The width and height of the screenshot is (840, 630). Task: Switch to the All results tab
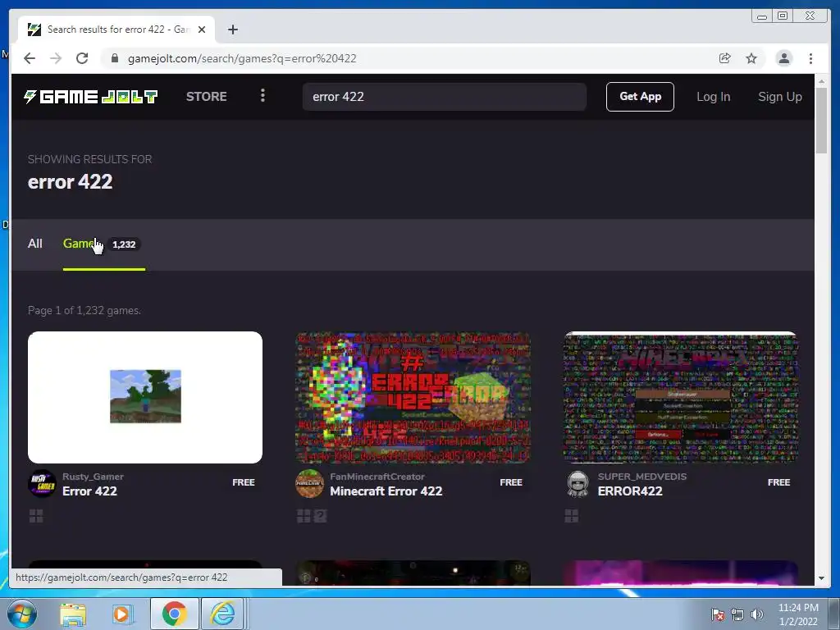34,244
